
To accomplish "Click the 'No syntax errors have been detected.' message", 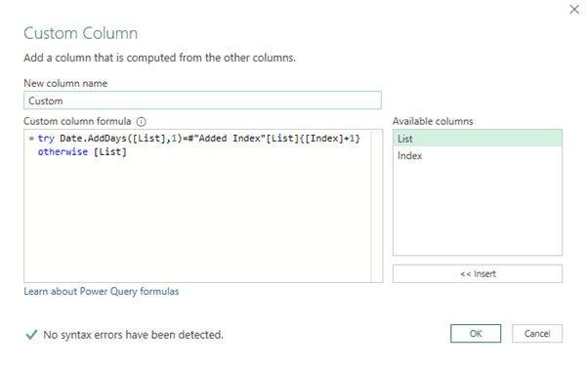I will coord(133,335).
